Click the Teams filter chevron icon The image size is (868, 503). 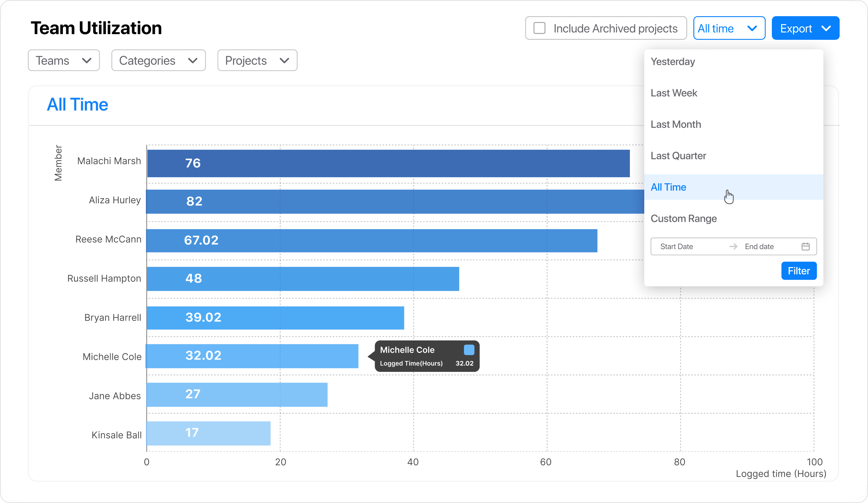tap(87, 60)
